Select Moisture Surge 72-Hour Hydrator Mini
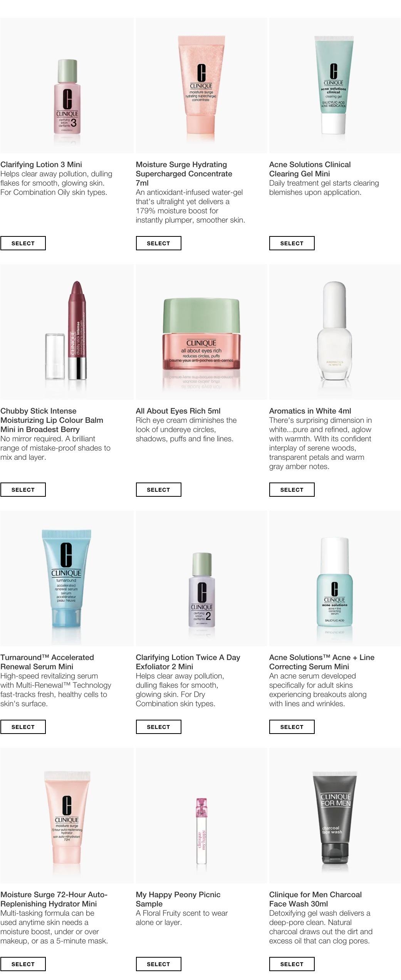401x980 pixels. coord(23,964)
